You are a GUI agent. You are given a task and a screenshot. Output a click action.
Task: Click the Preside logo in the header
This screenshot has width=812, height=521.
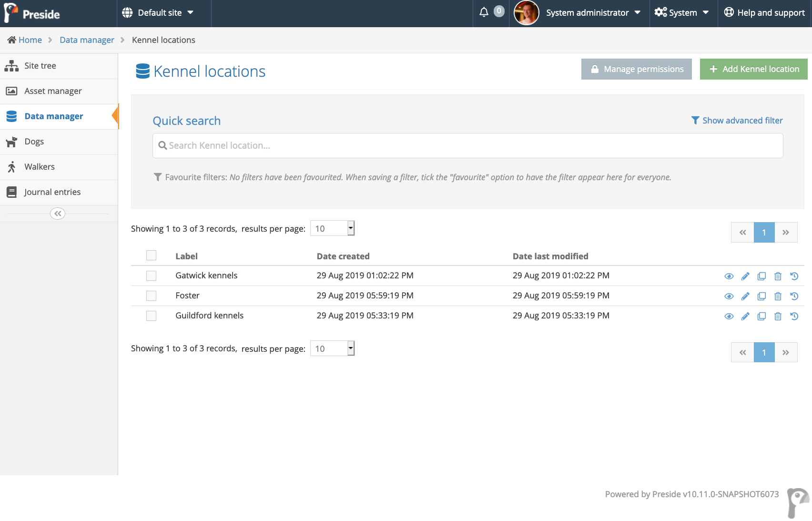point(32,13)
